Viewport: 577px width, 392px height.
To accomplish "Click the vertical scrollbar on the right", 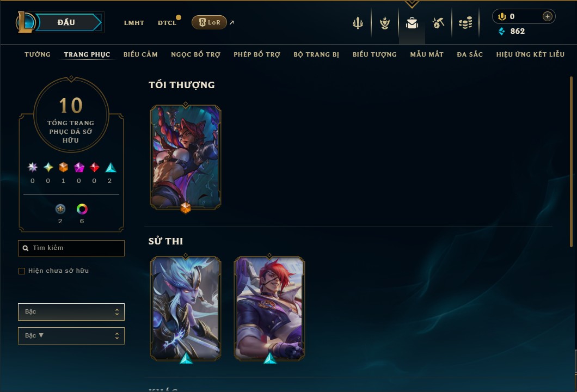I will pyautogui.click(x=571, y=162).
